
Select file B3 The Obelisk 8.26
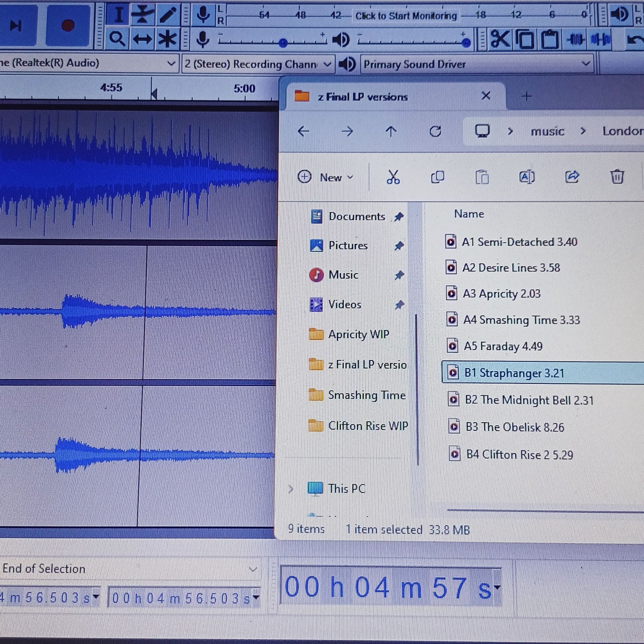[507, 427]
